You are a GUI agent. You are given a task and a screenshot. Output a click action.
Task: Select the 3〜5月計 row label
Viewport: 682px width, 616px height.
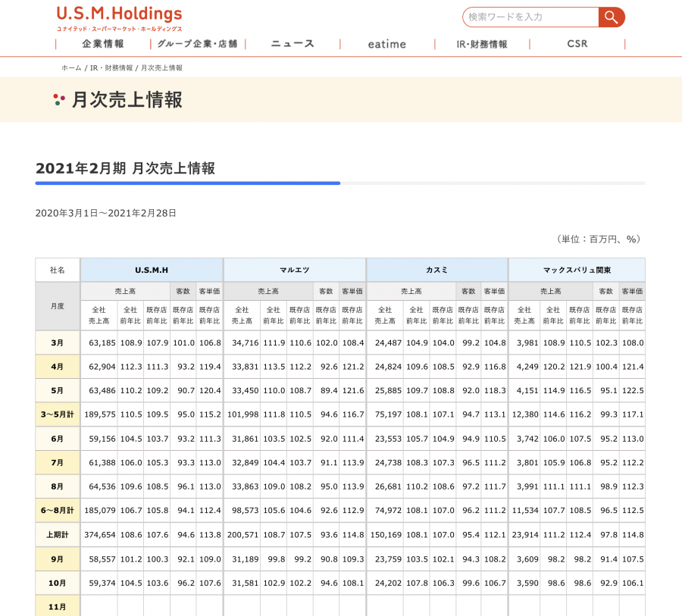[58, 414]
